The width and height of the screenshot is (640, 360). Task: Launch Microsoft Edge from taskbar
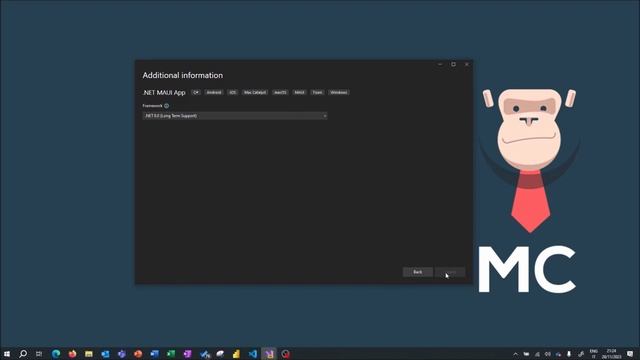coord(56,354)
